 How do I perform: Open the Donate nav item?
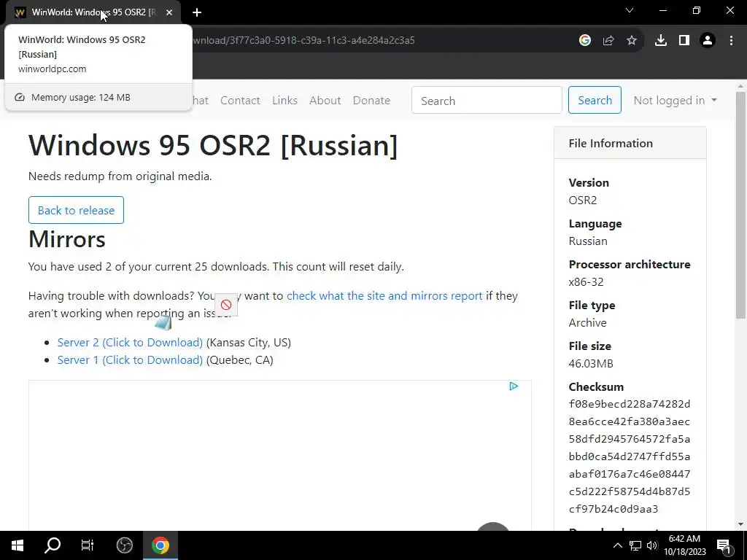pyautogui.click(x=371, y=101)
